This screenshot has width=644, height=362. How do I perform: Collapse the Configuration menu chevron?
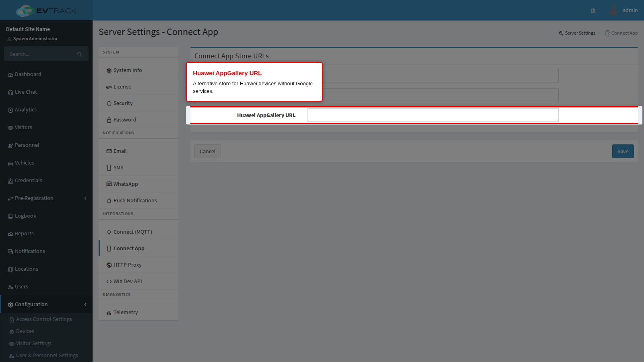coord(85,304)
